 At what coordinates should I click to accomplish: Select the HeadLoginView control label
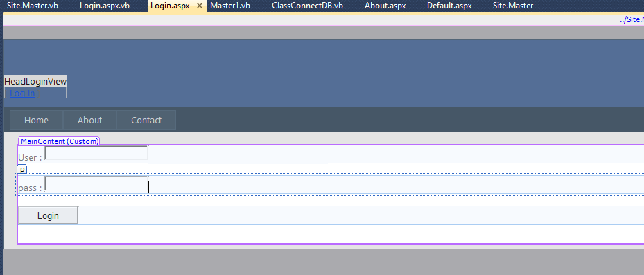(x=35, y=81)
